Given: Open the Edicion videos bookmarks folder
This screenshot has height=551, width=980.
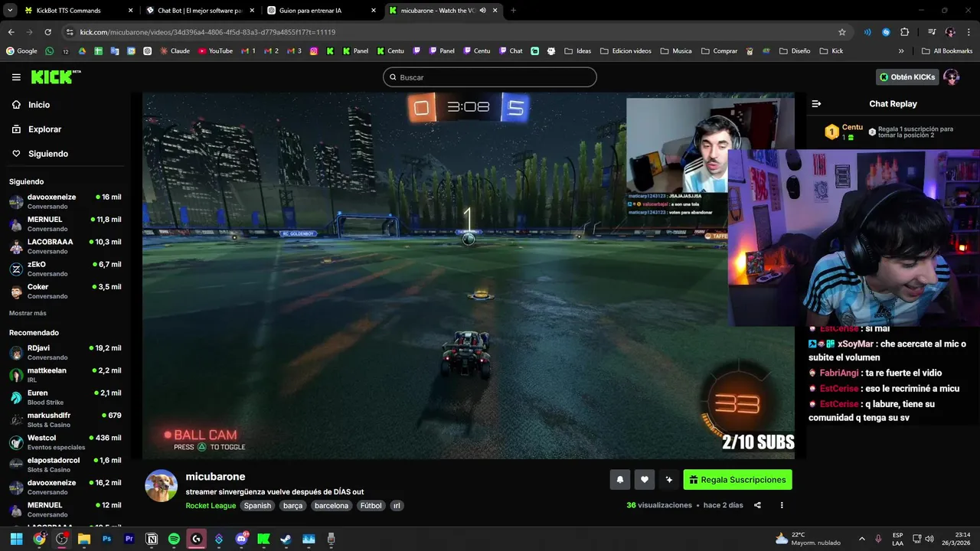Looking at the screenshot, I should coord(626,51).
